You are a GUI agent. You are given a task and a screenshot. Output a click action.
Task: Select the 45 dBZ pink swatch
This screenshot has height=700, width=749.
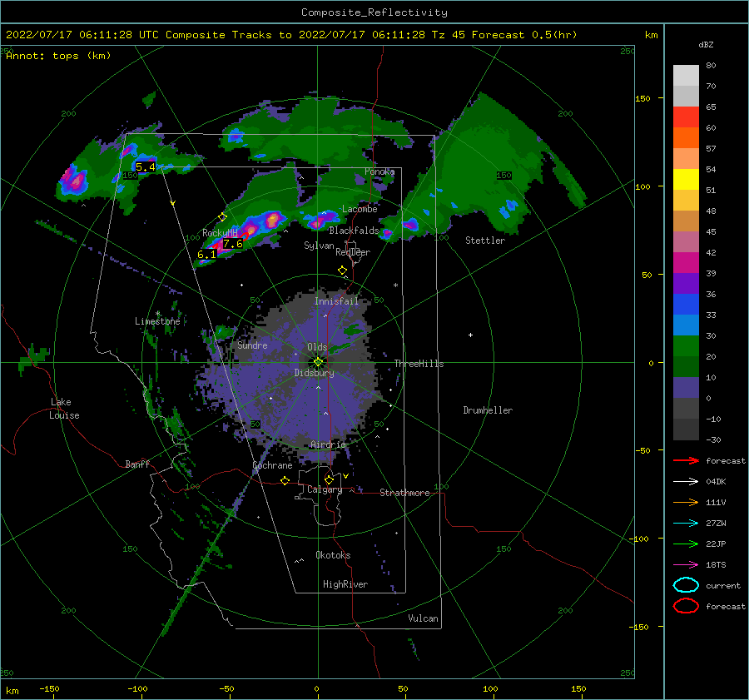[686, 242]
